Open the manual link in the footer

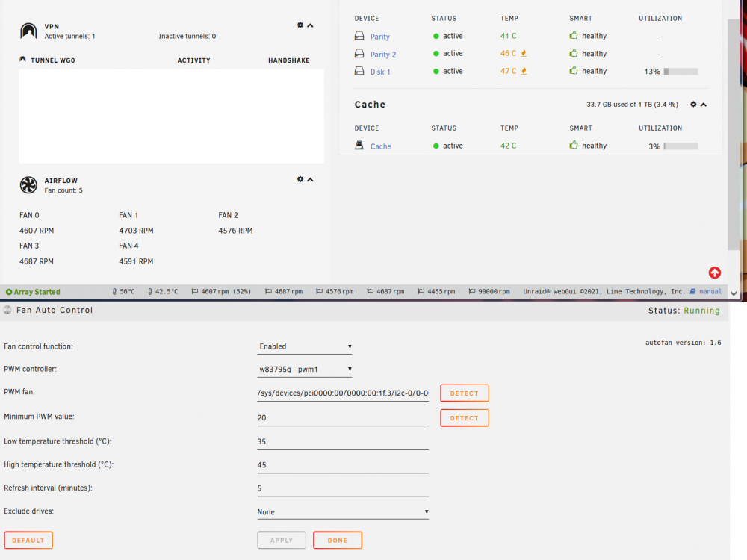[706, 291]
